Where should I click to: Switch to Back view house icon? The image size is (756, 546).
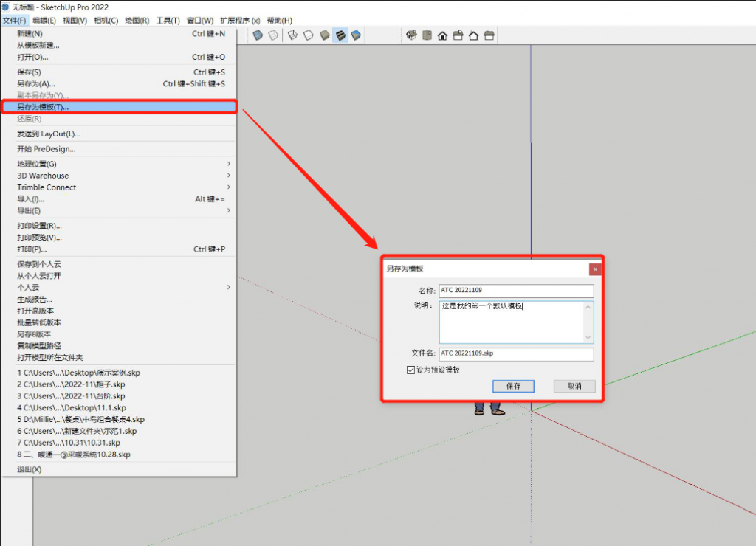[473, 35]
